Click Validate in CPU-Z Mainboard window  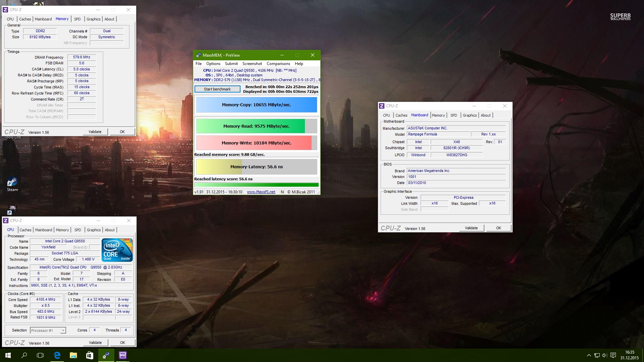point(471,228)
